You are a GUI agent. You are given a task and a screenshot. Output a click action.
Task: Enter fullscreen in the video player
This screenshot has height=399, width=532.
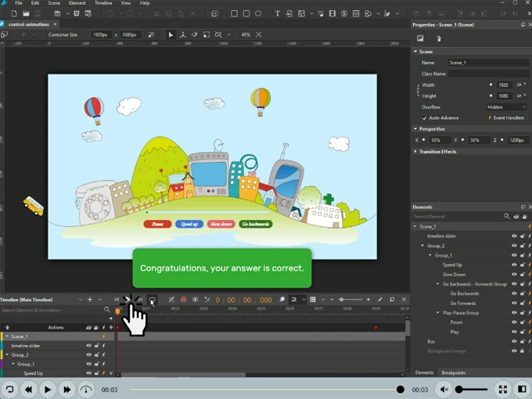coord(502,390)
